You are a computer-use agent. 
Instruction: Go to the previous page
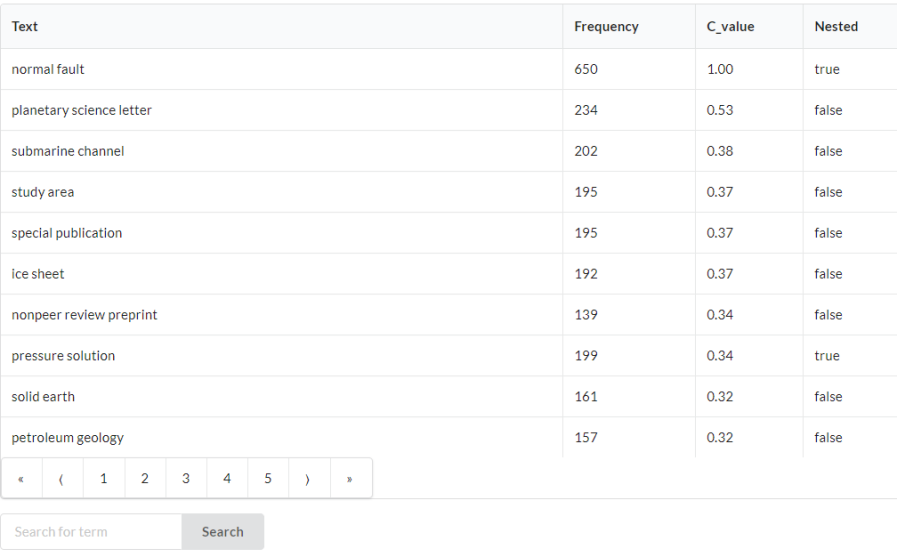click(x=62, y=479)
